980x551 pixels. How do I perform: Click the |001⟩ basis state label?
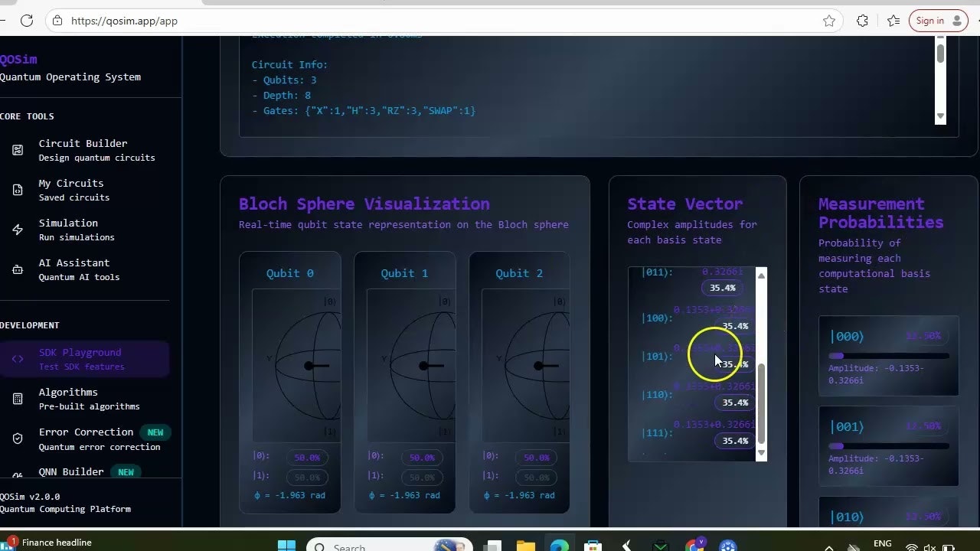[847, 426]
